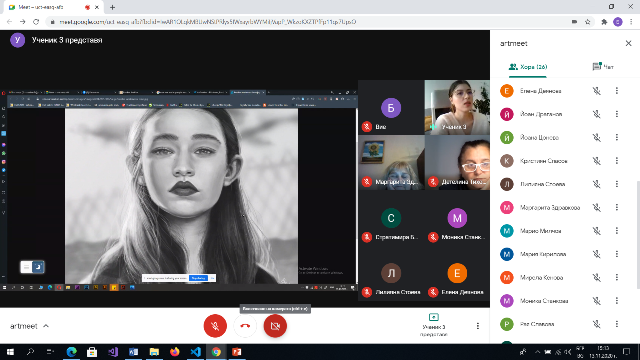Viewport: 640px width, 360px height.
Task: Click the participants list scrollbar
Action: 637,235
